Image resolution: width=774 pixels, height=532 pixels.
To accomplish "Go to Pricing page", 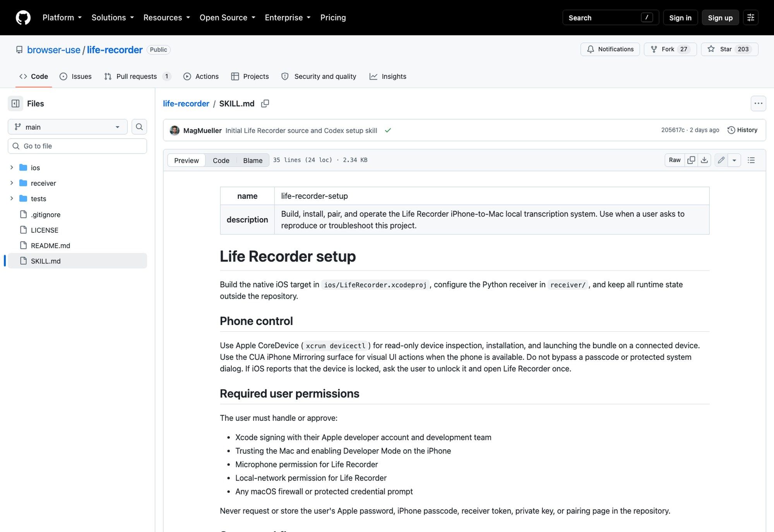I will (333, 18).
